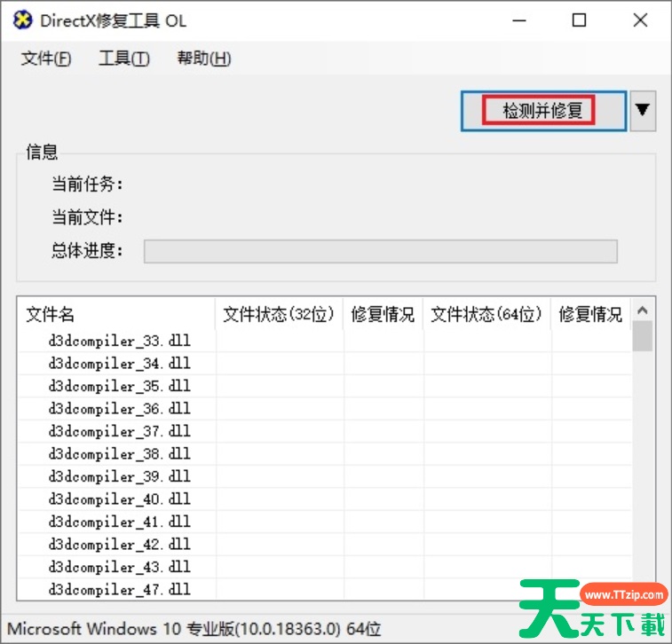Select d3dcompiler_36.dll row
The height and width of the screenshot is (644, 672).
[x=325, y=409]
